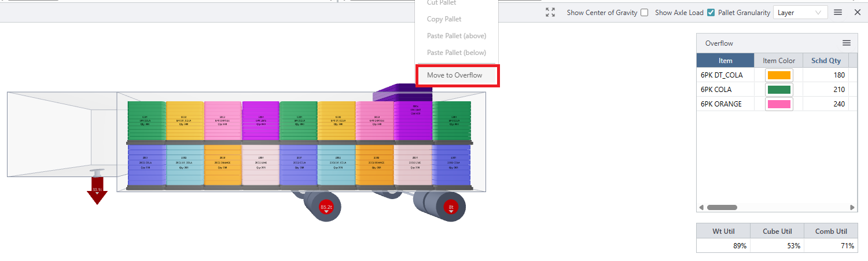The width and height of the screenshot is (868, 261).
Task: Select Paste Pallet (above) menu entry
Action: (457, 36)
